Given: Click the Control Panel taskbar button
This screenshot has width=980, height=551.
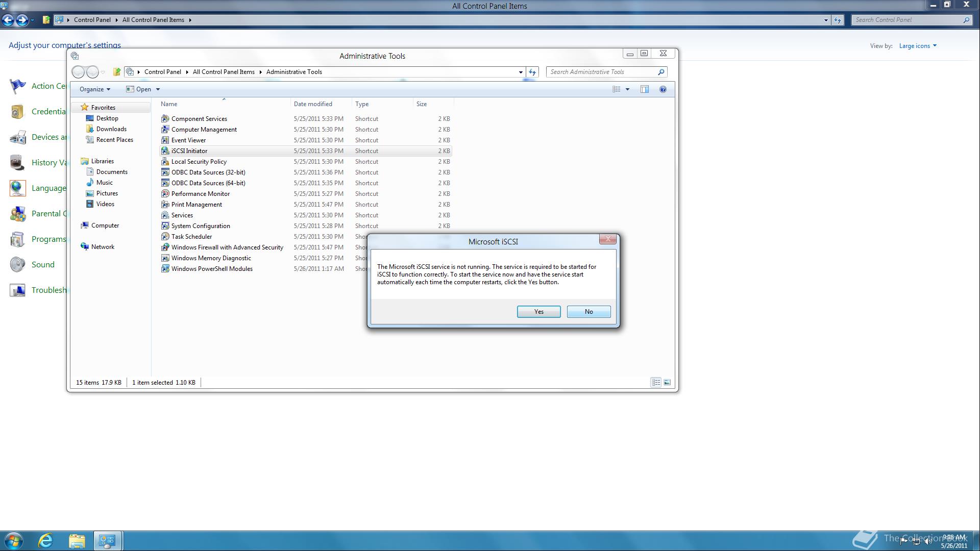Looking at the screenshot, I should pyautogui.click(x=107, y=541).
